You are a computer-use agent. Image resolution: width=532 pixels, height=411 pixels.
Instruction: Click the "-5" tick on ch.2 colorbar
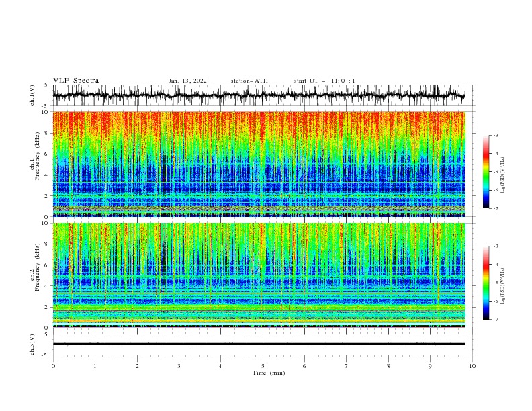(496, 283)
